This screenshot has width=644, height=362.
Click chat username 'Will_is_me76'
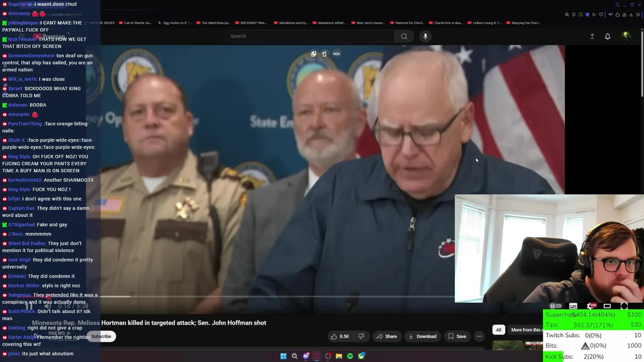[x=22, y=79]
